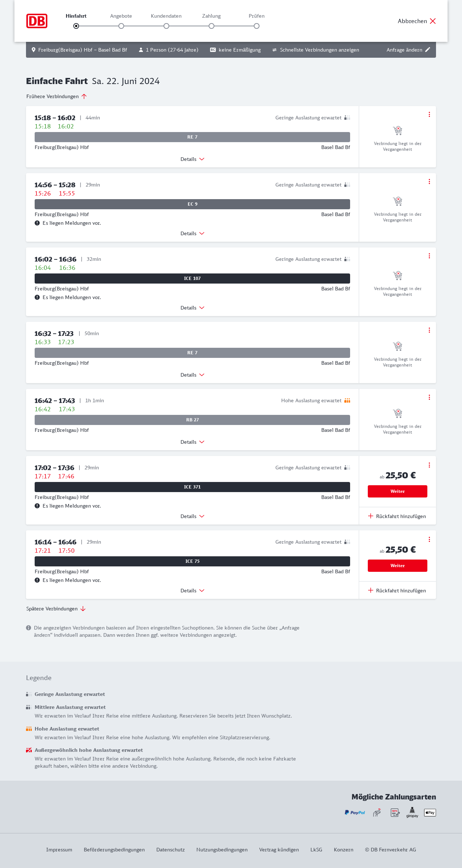Screen dimensions: 462x868
Task: Click the pencil icon beside Anfrage ändern
Action: click(428, 50)
